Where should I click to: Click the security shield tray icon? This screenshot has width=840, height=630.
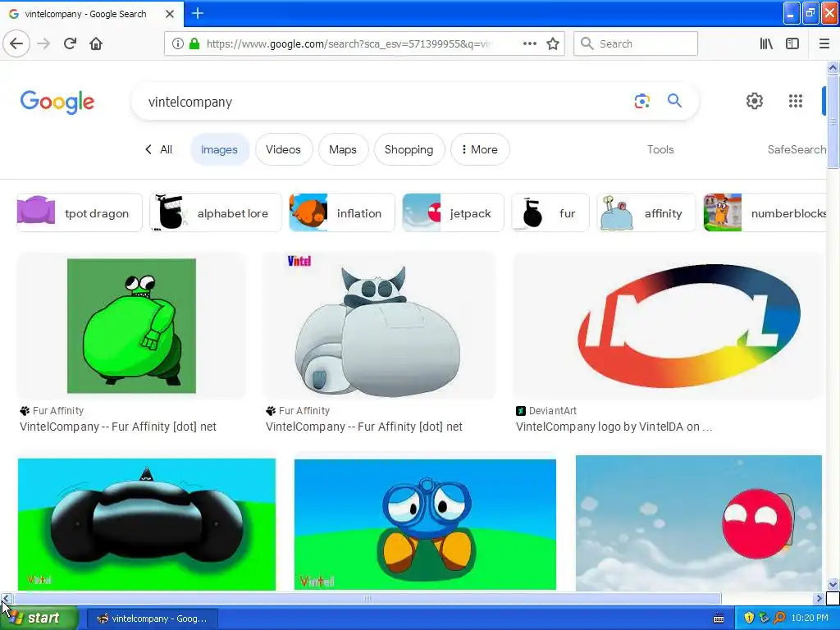tap(749, 618)
